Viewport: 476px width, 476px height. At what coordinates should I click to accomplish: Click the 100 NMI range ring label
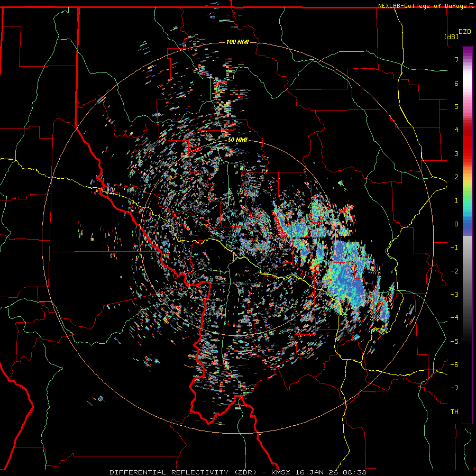click(237, 42)
